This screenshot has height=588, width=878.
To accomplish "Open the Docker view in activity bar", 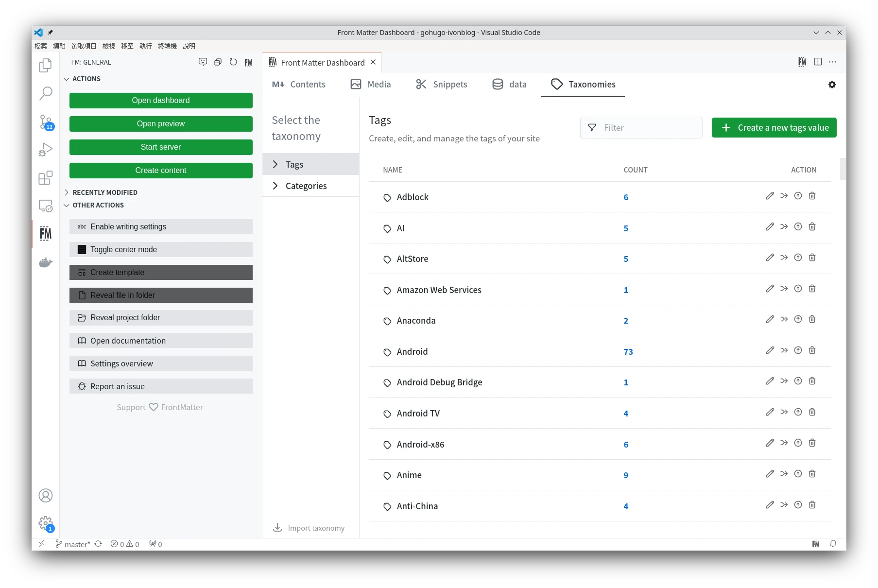I will point(46,263).
